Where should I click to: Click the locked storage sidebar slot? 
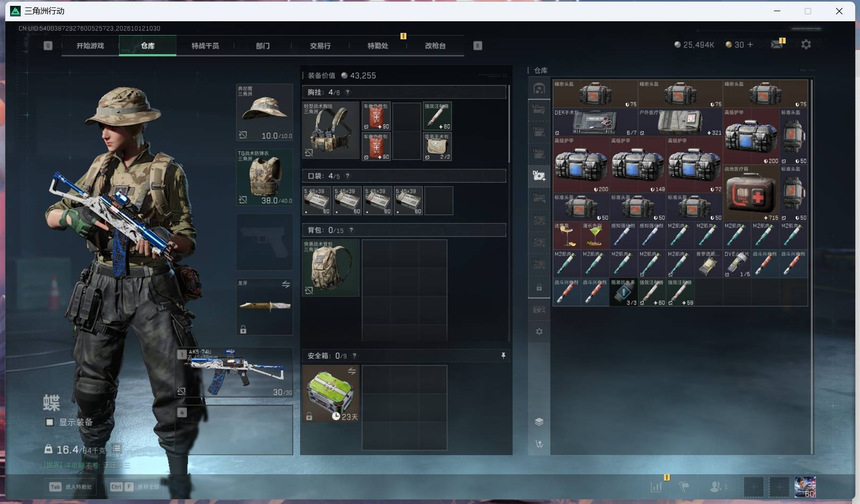tap(539, 287)
